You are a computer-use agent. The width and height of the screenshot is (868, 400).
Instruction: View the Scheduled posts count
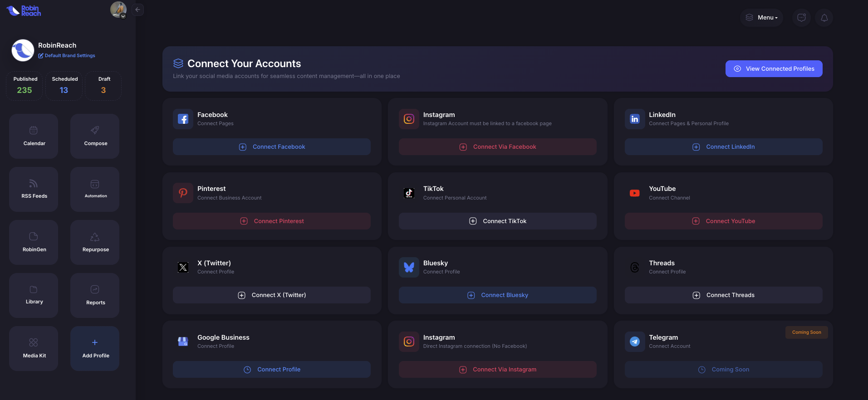[x=64, y=86]
